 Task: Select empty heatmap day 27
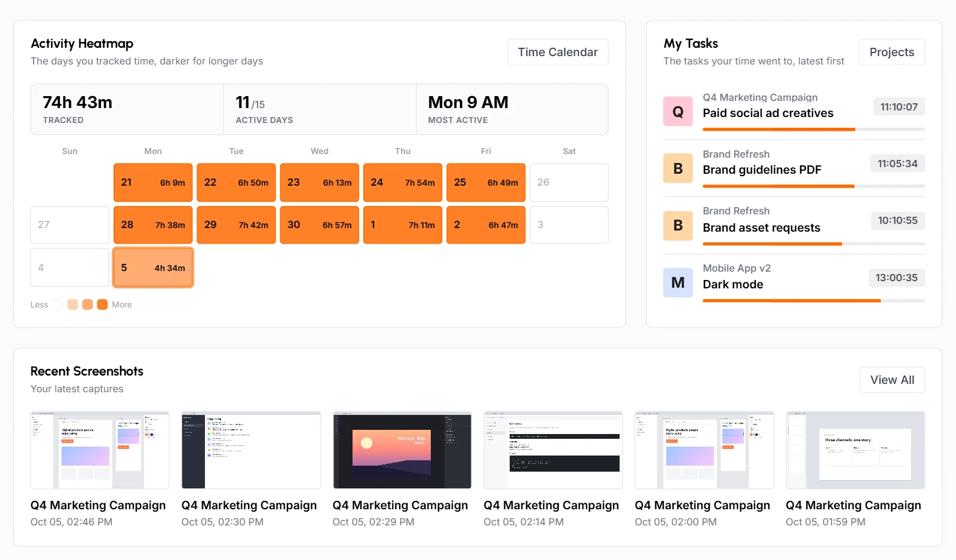[70, 225]
